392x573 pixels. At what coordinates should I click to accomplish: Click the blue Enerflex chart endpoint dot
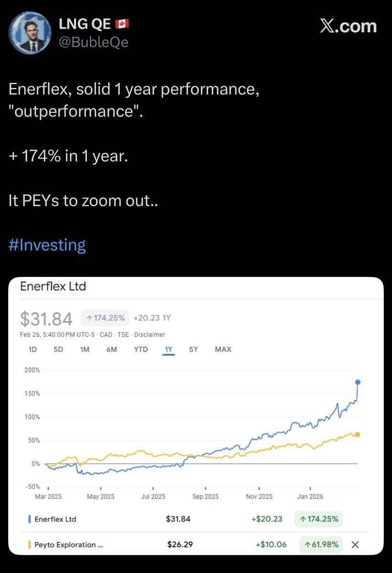point(358,382)
